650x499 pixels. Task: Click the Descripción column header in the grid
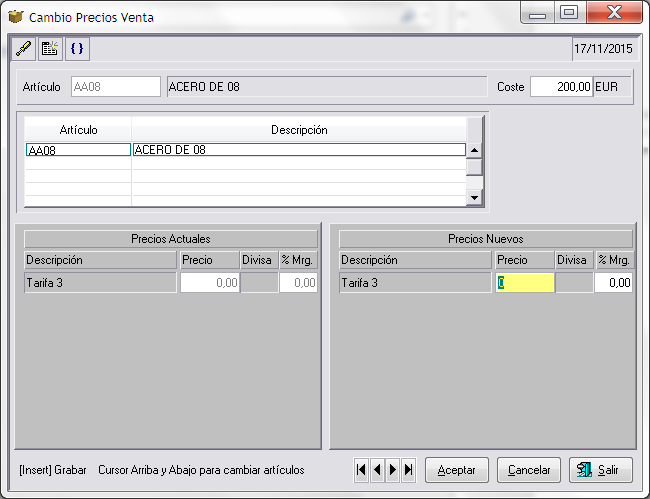click(299, 130)
